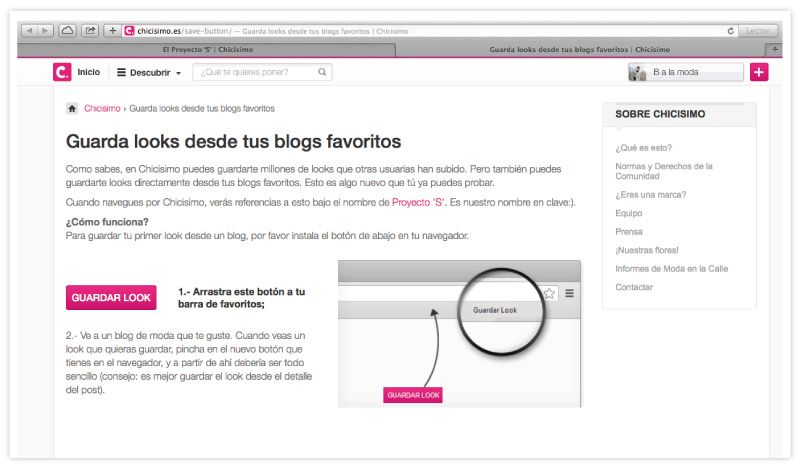Click the page heading Guarda looks desde tus blogs favoritos

[x=233, y=141]
